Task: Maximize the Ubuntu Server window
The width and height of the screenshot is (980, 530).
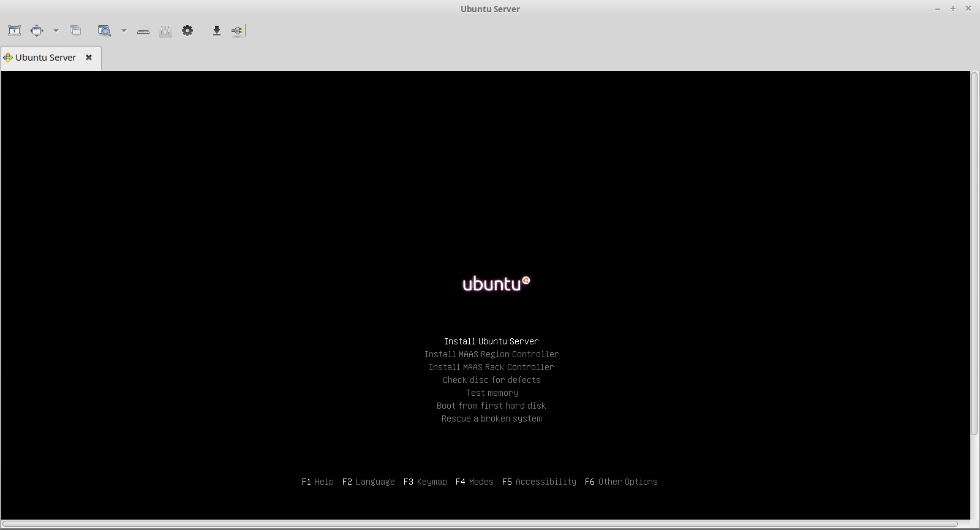Action: pyautogui.click(x=953, y=9)
